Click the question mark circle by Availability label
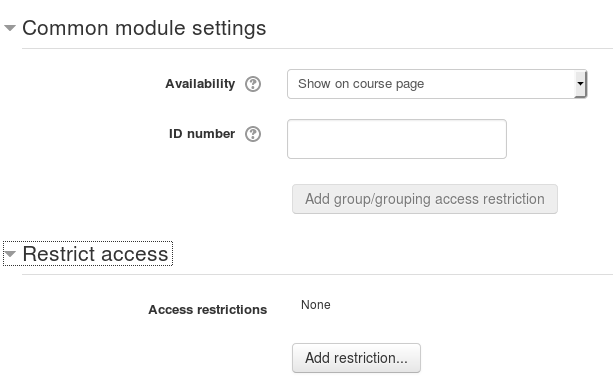The width and height of the screenshot is (613, 384). point(253,84)
